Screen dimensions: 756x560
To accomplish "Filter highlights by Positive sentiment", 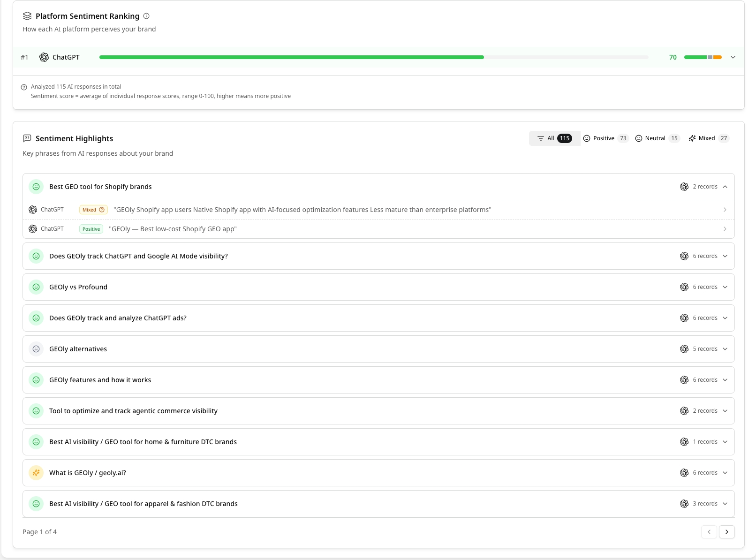I will coord(606,138).
